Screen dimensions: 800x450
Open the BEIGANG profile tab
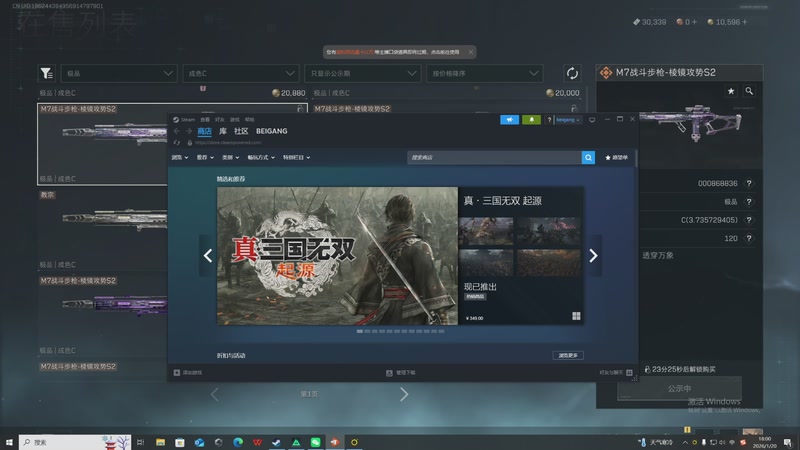pos(271,131)
